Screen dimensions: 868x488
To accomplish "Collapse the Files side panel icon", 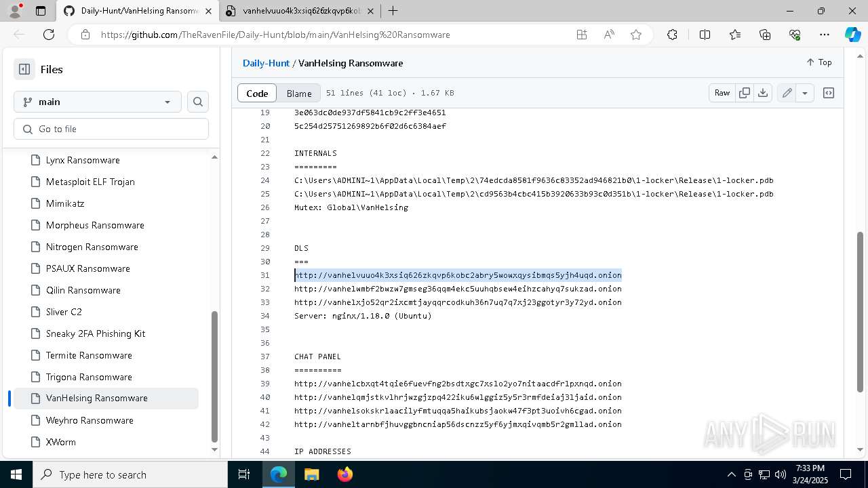I will [x=24, y=69].
